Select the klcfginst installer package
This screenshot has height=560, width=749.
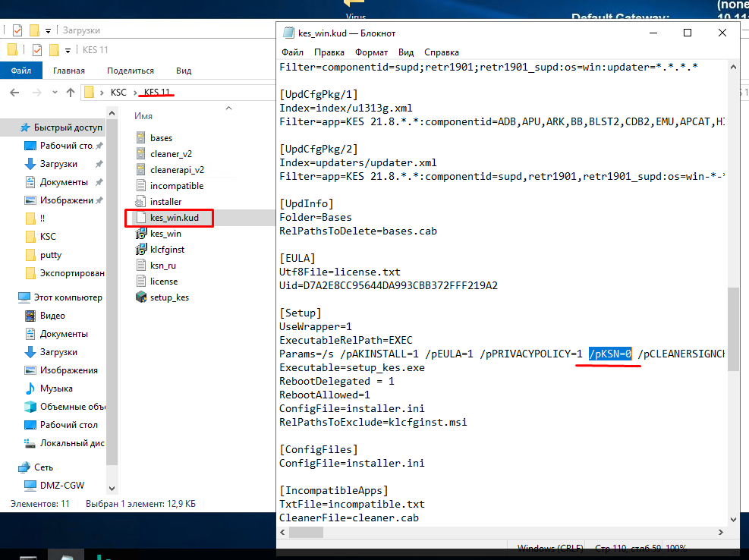[x=167, y=250]
